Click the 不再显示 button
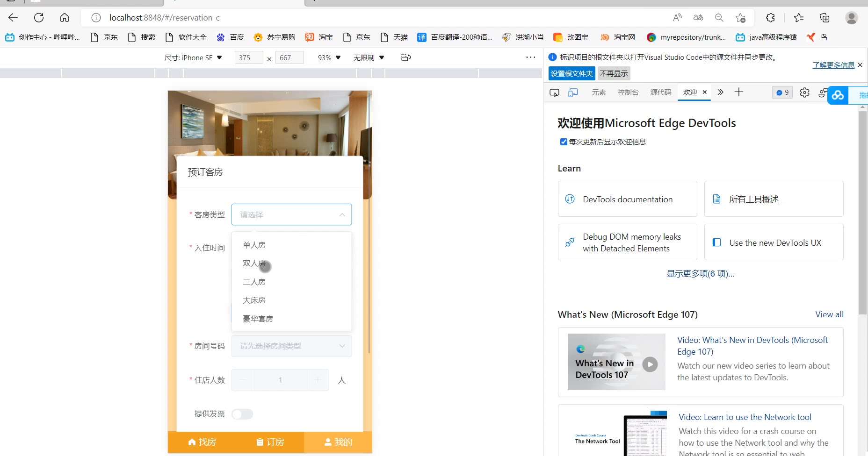Image resolution: width=868 pixels, height=456 pixels. (614, 73)
